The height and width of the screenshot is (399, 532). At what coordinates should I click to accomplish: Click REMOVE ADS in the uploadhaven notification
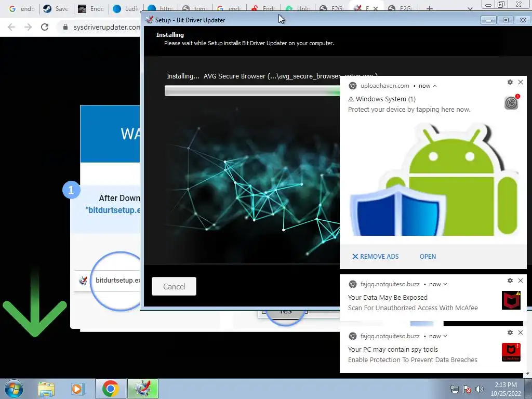[x=375, y=257]
